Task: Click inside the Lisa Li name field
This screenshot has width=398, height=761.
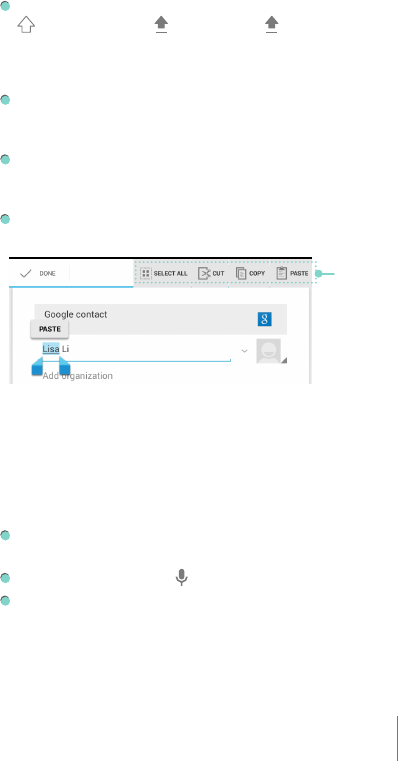Action: (x=136, y=349)
